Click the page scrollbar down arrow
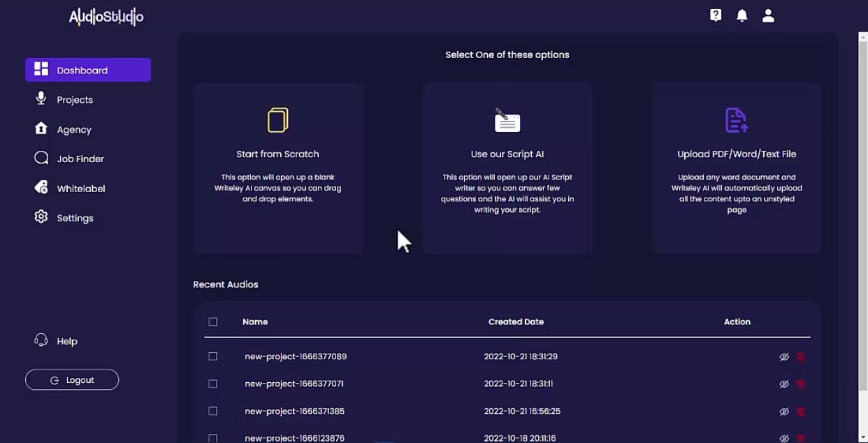This screenshot has width=868, height=443. click(x=863, y=438)
